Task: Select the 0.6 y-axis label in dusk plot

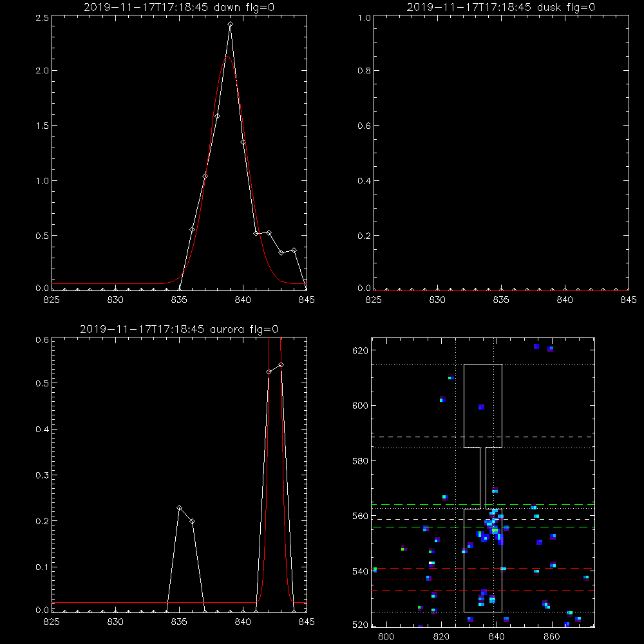Action: [x=365, y=126]
